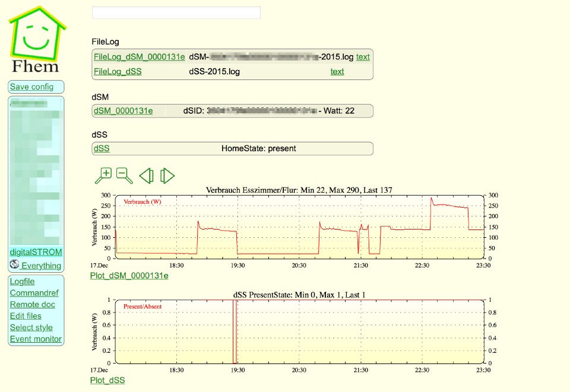
Task: Click the Verbrauch Esszimmer/Flur power chart
Action: pyautogui.click(x=300, y=227)
